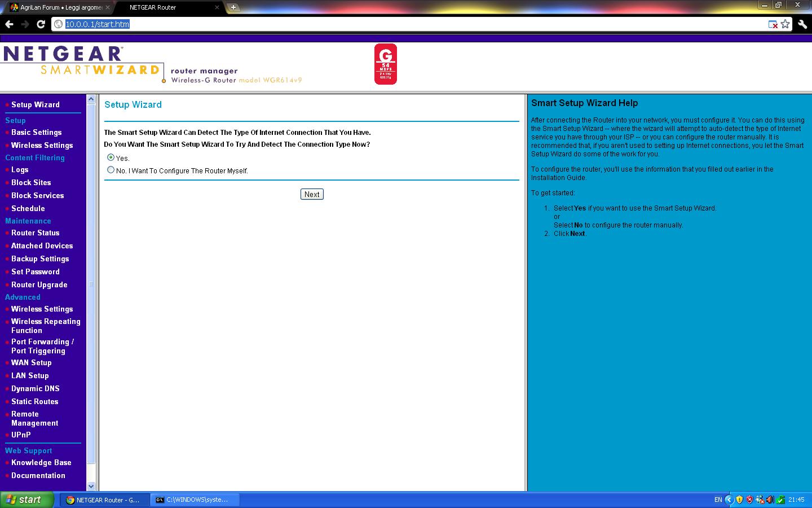
Task: Open Knowledge Base link
Action: 41,462
